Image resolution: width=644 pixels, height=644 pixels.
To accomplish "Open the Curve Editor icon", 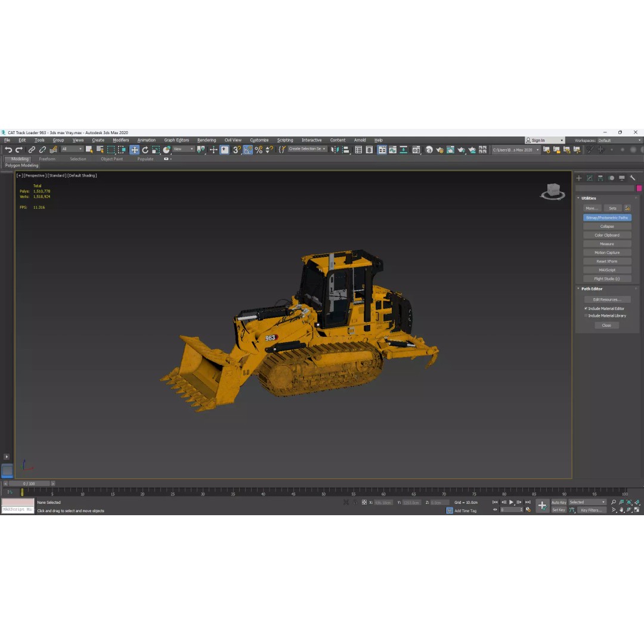I will [x=392, y=150].
